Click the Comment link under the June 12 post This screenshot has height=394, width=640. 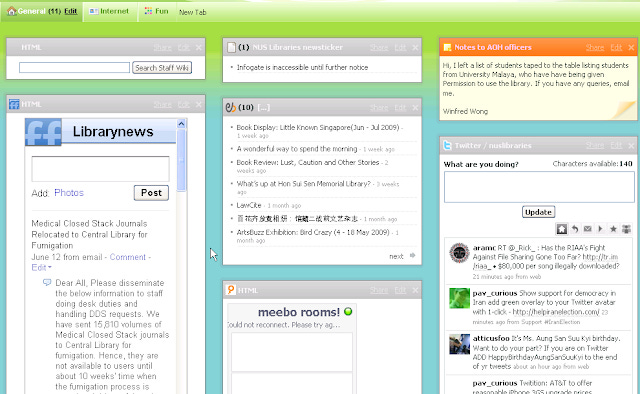(x=127, y=257)
